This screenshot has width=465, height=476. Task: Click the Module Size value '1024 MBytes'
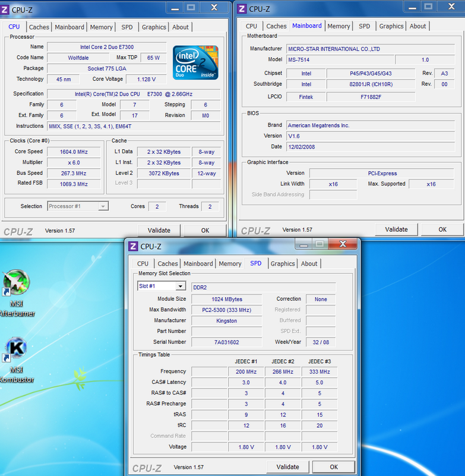tap(227, 300)
